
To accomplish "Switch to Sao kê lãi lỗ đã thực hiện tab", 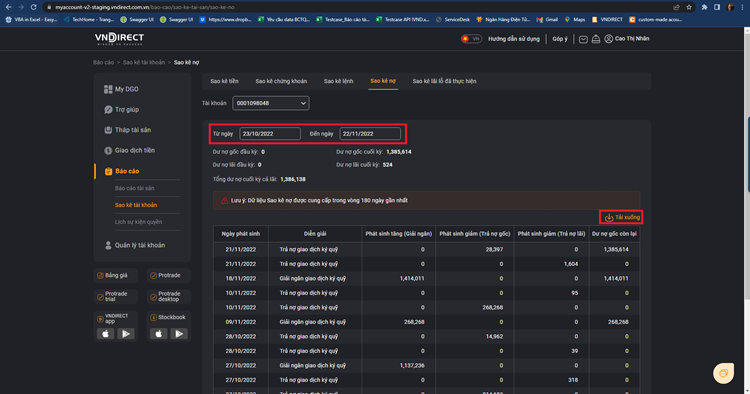I will click(444, 81).
